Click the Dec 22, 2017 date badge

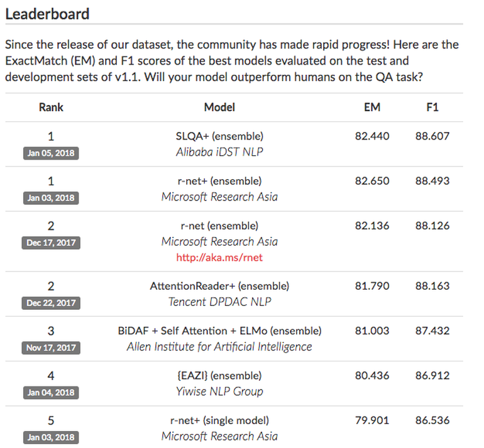click(x=51, y=303)
